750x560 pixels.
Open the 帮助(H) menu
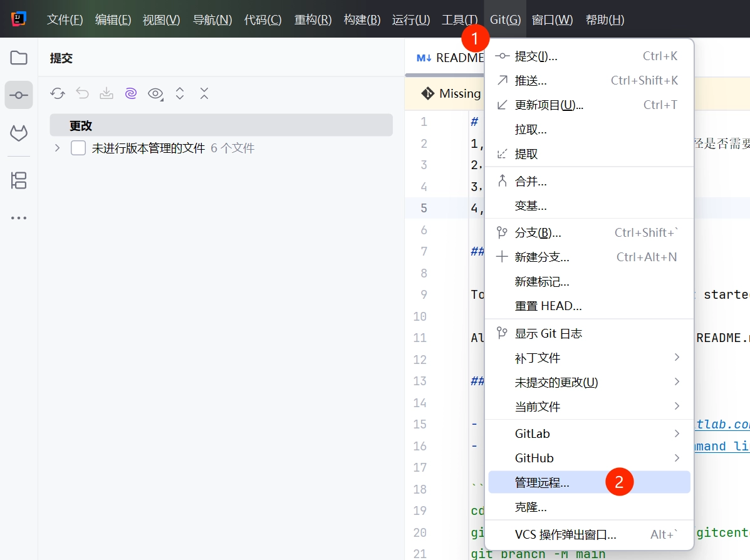605,19
